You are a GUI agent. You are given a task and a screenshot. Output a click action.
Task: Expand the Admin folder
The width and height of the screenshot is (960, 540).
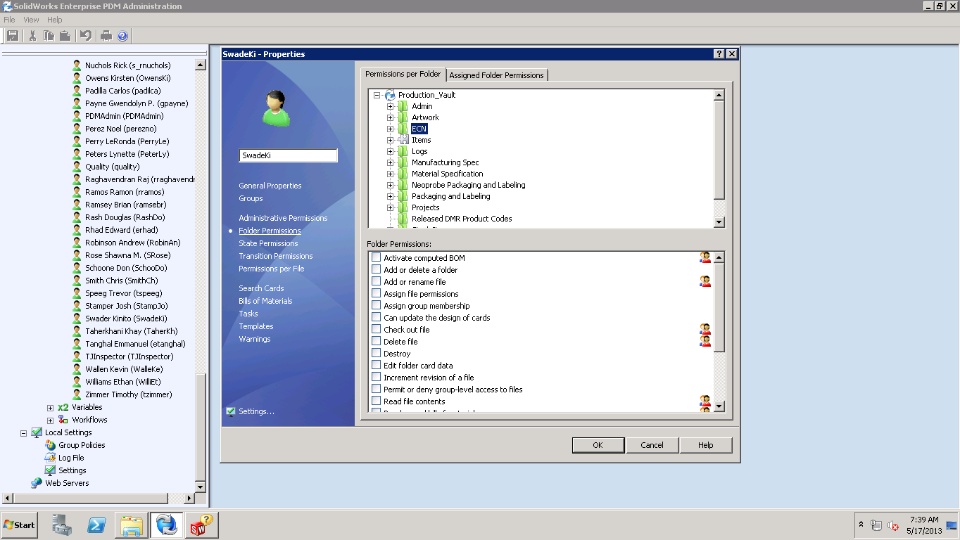point(390,106)
